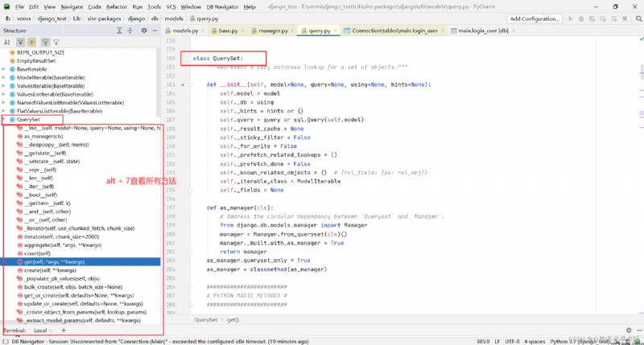The height and width of the screenshot is (345, 644).
Task: Open the File menu
Action: [19, 6]
